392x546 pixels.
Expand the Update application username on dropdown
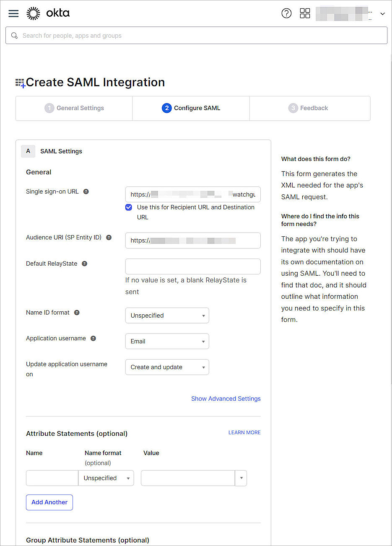click(x=167, y=367)
